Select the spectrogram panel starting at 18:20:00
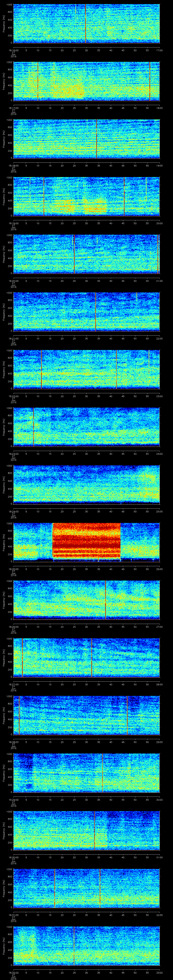The width and height of the screenshot is (173, 980). 87,254
